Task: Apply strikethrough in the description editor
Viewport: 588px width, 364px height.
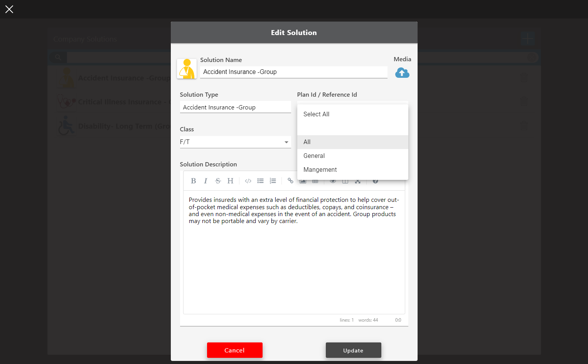Action: click(x=218, y=181)
